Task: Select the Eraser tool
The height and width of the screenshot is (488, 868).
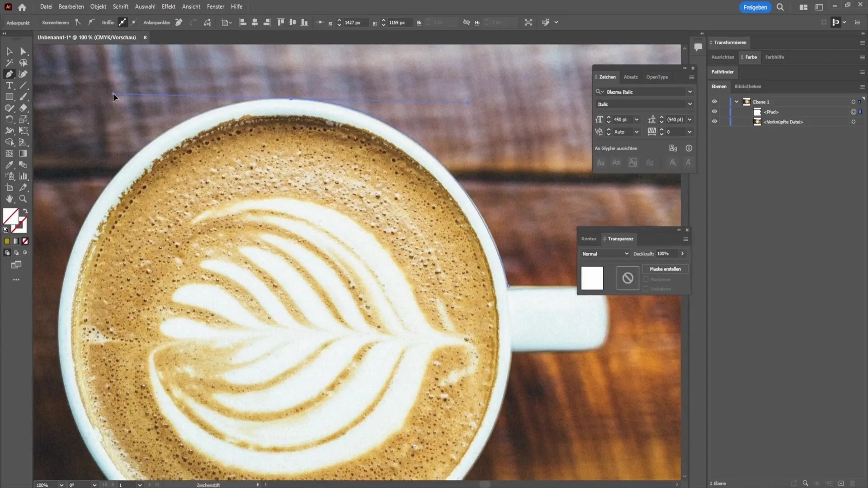Action: click(23, 108)
